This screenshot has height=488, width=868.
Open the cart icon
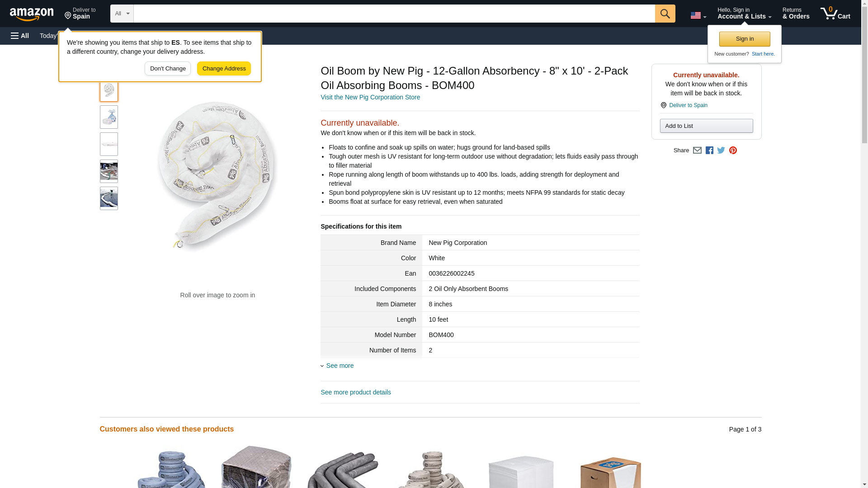point(835,13)
